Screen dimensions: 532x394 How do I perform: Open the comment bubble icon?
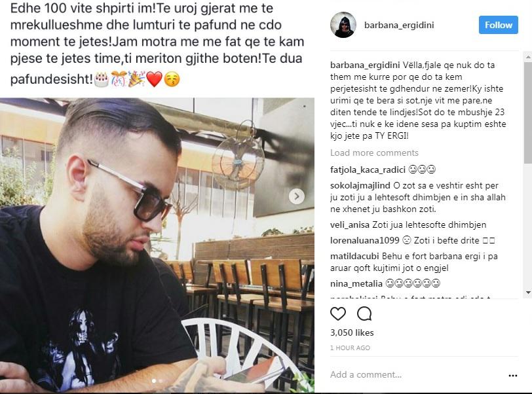tap(364, 313)
